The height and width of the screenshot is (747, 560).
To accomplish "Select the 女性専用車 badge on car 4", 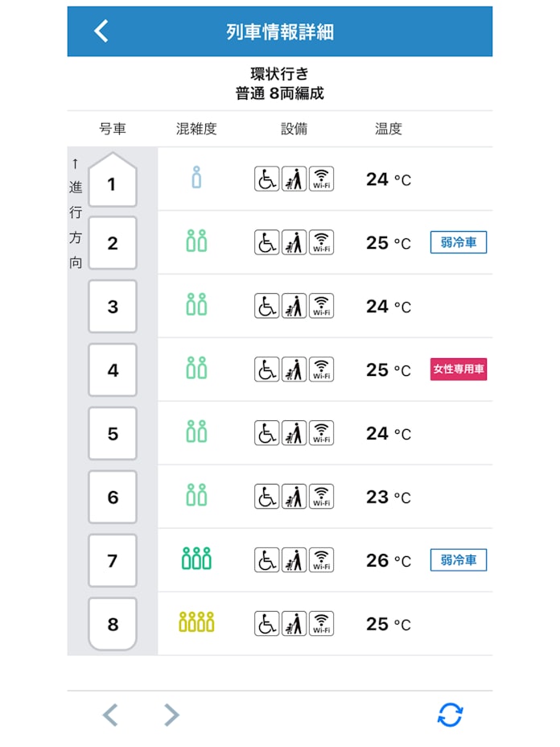I will 459,369.
